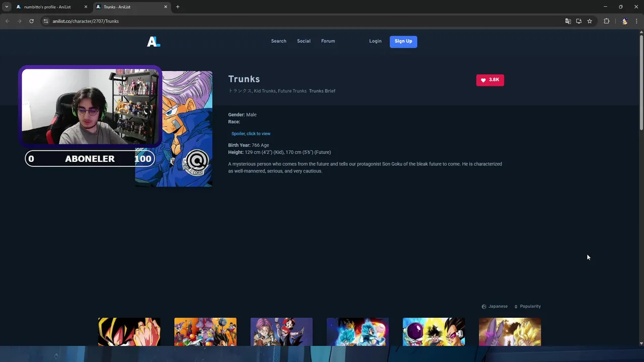Open site information icon in address bar
This screenshot has height=362, width=644.
(x=46, y=21)
